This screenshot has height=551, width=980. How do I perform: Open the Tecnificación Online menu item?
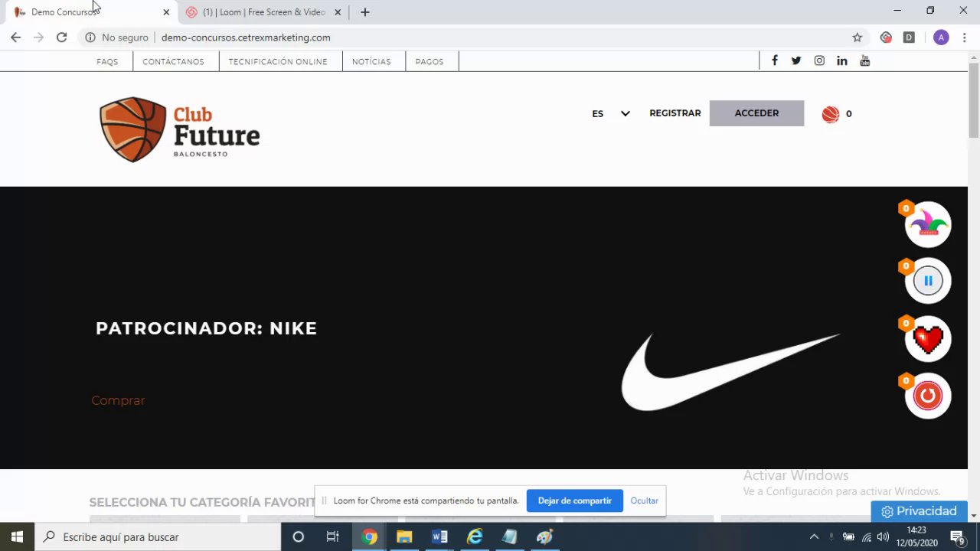click(x=278, y=62)
